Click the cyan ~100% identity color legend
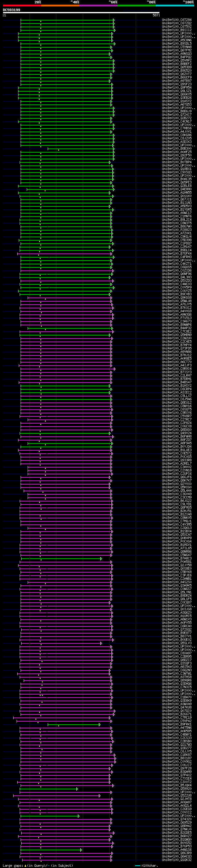Image resolution: width=197 pixels, height=868 pixels. click(x=175, y=6)
